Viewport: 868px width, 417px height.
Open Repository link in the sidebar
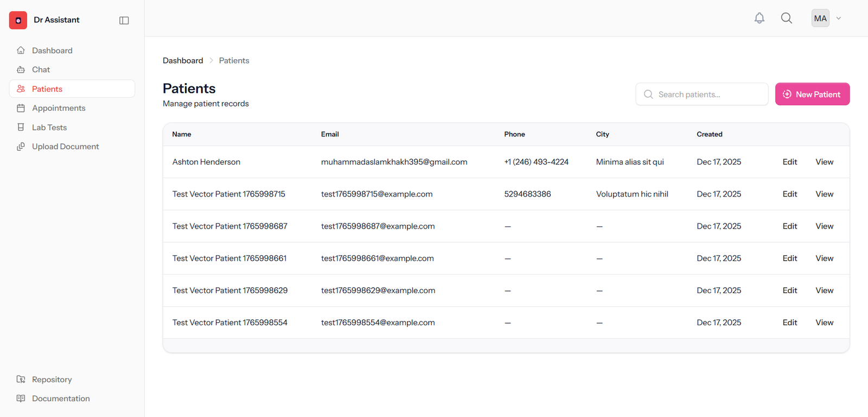coord(72,380)
